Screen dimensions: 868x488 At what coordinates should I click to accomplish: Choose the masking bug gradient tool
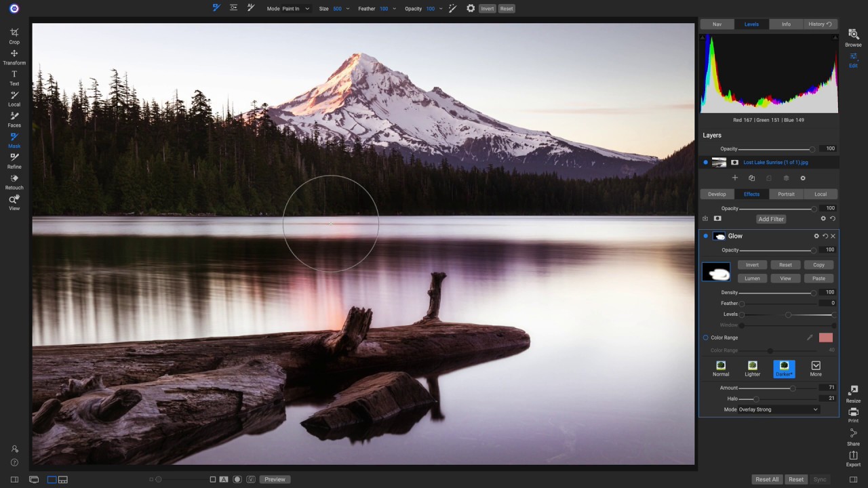(233, 8)
